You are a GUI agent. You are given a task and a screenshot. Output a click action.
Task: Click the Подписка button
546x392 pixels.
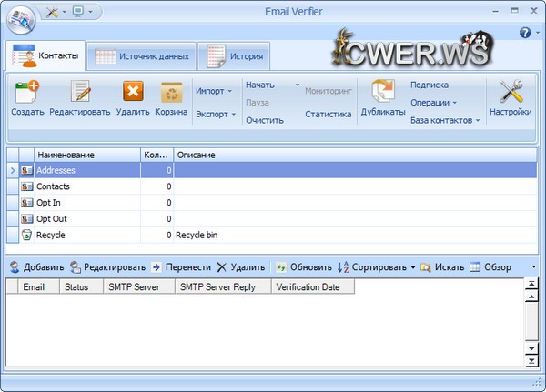(x=429, y=85)
